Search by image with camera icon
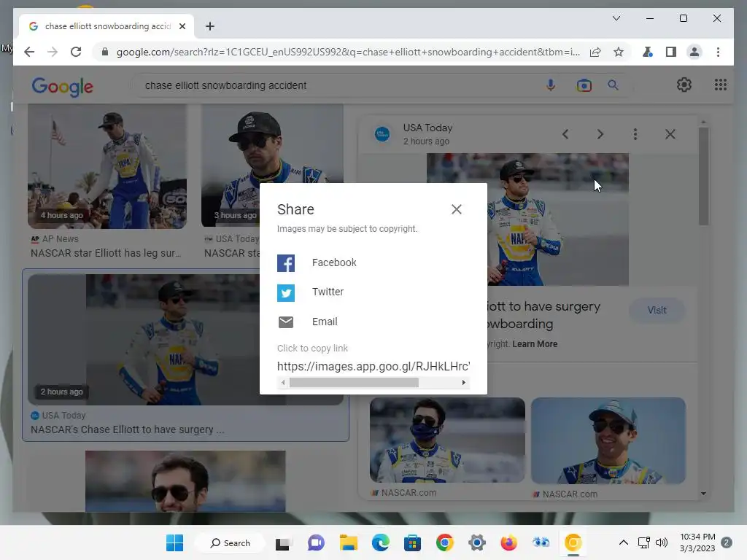Screen dimensions: 747x560 click(x=584, y=85)
